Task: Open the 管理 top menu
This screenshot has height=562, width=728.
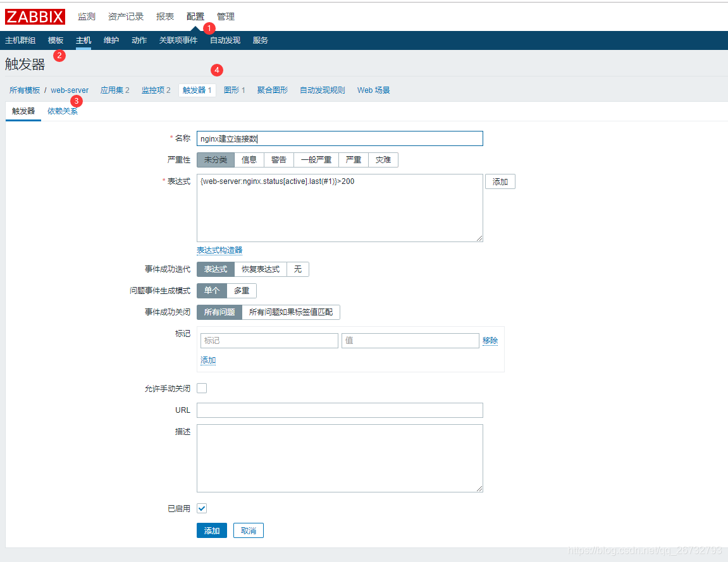Action: (226, 16)
